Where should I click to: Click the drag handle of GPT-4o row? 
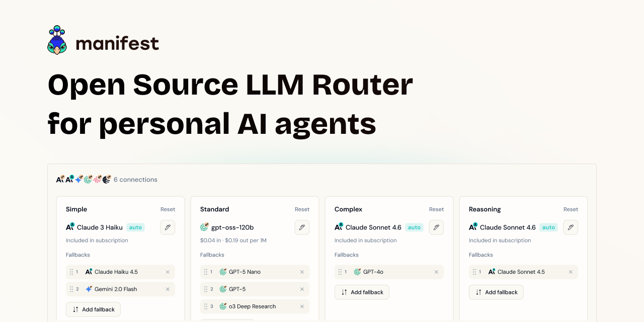coord(340,272)
